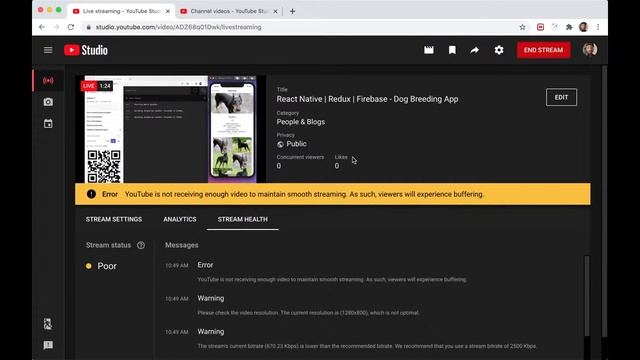Click the Public privacy label
Viewport: 640px width, 360px height.
(296, 144)
